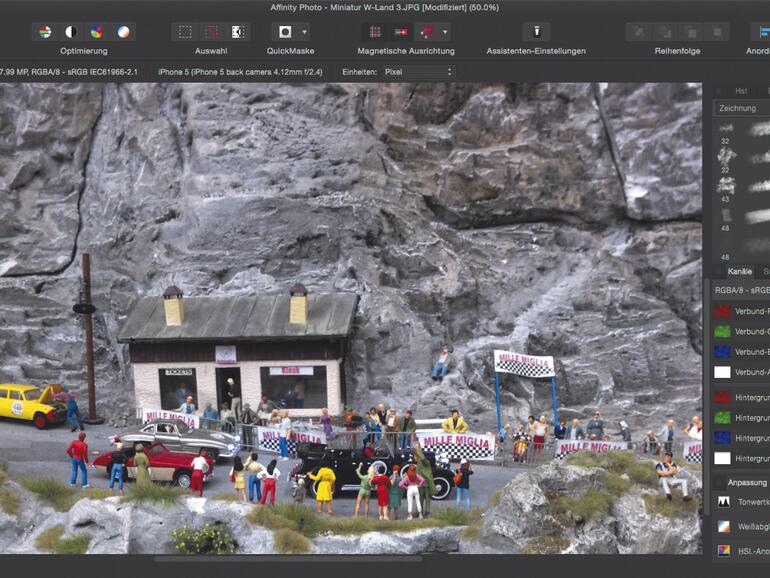Click the Auto White Balance icon

coord(123,32)
